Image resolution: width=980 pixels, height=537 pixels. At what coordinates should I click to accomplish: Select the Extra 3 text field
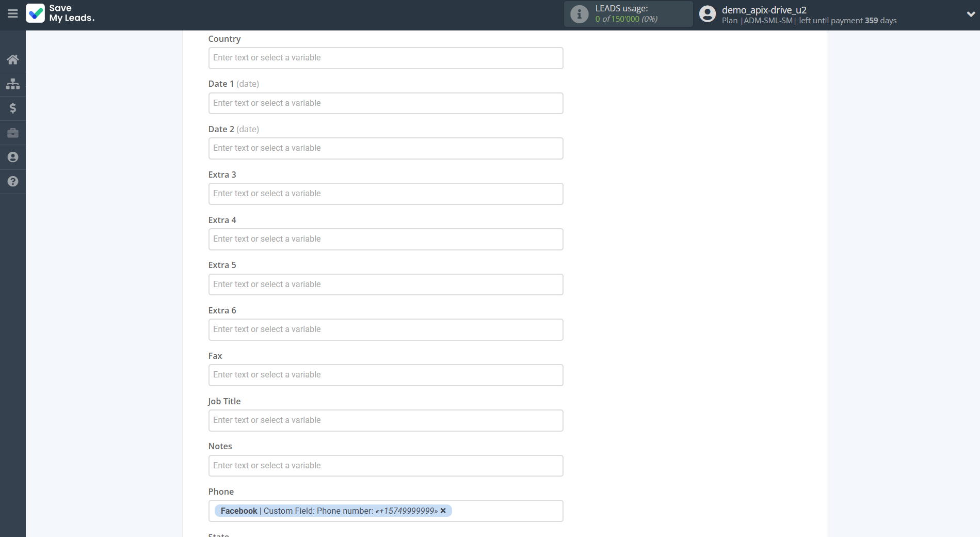385,194
